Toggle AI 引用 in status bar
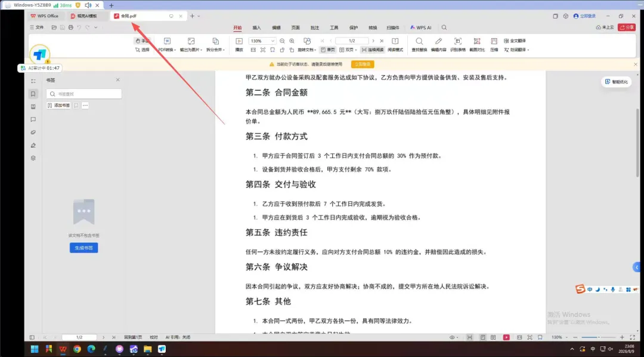 178,337
